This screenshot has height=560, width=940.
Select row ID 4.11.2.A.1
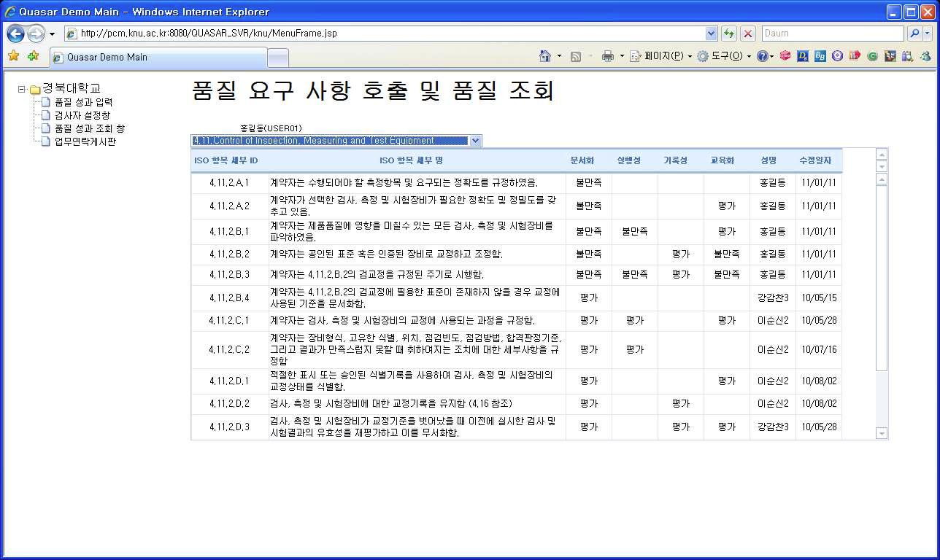click(229, 183)
